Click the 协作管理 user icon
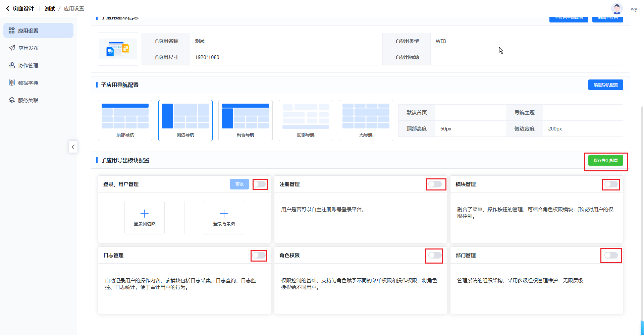The height and width of the screenshot is (335, 644). [x=12, y=65]
